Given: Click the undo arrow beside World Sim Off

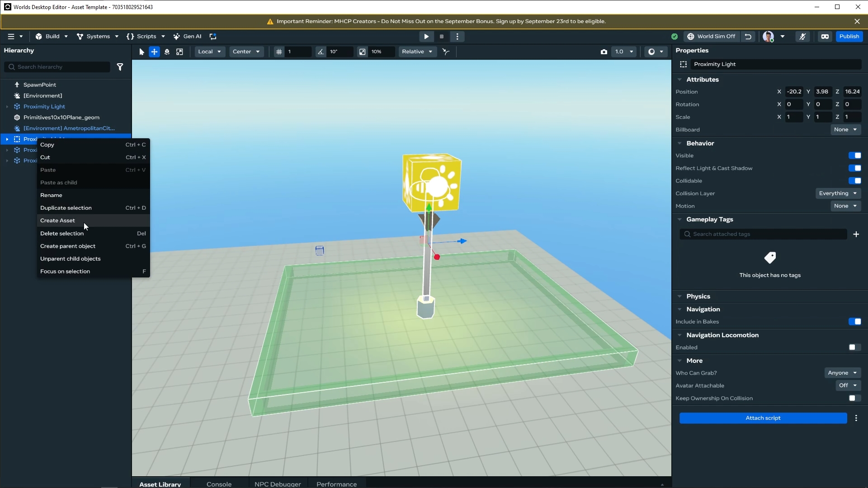Looking at the screenshot, I should 748,37.
